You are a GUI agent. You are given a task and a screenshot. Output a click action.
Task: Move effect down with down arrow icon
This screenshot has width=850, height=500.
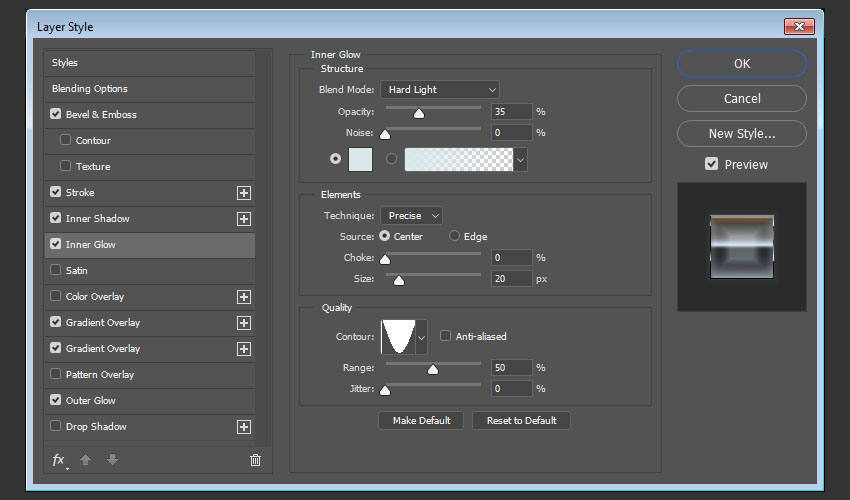pyautogui.click(x=112, y=460)
